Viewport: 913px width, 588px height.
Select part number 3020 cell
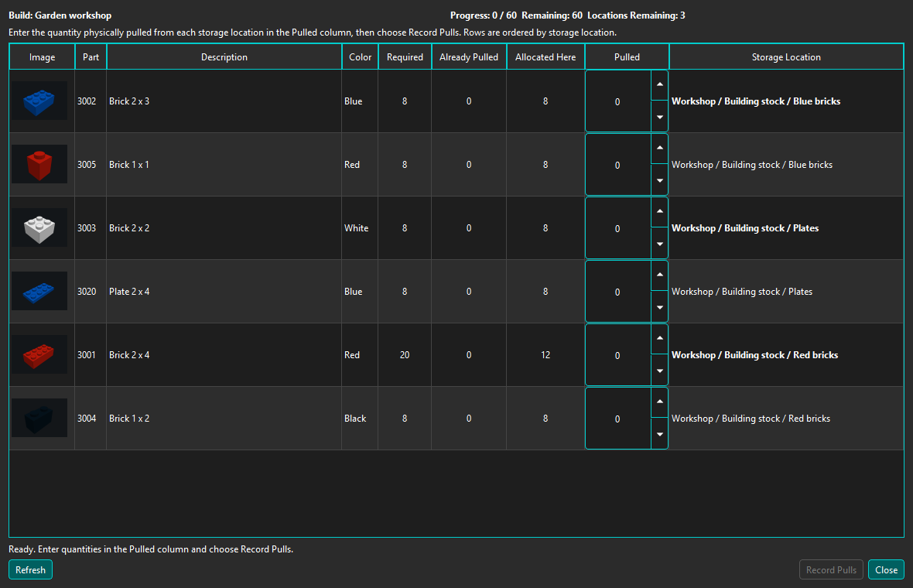91,292
